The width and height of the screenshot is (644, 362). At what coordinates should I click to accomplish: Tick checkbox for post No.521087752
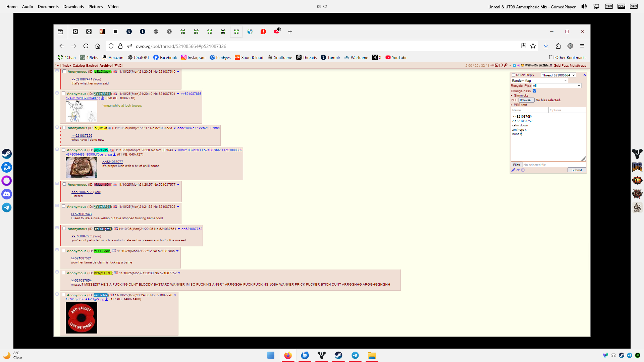click(64, 273)
